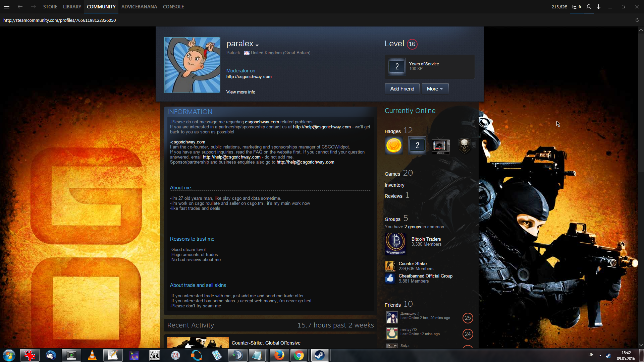Click the gold coin badge
Viewport: 644px width, 362px height.
(394, 145)
